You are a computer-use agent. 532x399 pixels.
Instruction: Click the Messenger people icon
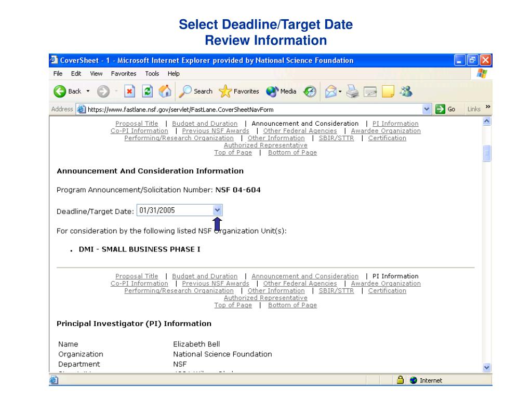[406, 91]
